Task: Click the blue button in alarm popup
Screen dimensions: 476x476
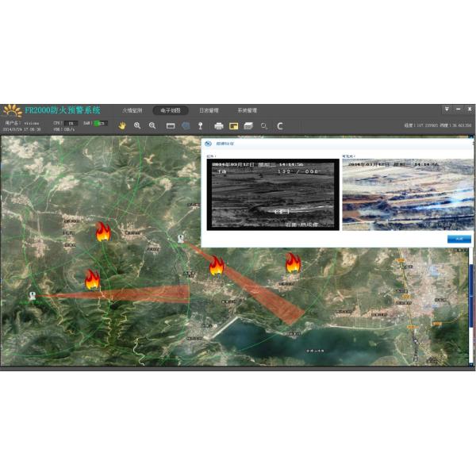Action: pyautogui.click(x=459, y=239)
